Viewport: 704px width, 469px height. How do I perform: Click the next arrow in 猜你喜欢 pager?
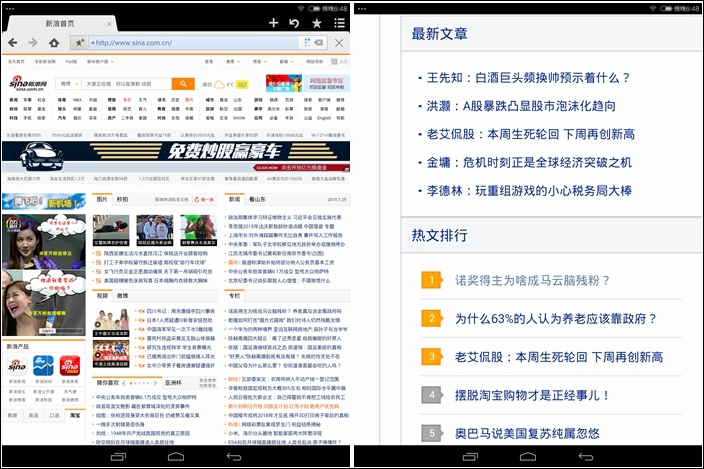click(155, 383)
